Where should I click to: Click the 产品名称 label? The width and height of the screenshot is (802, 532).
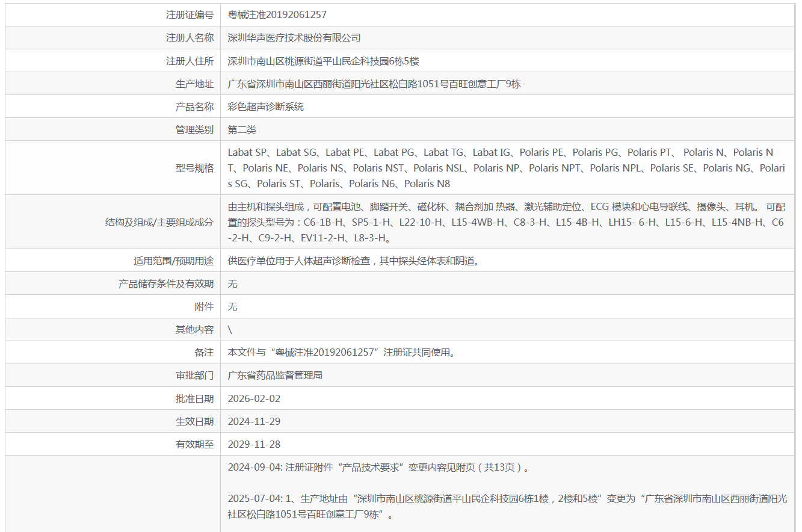(x=194, y=107)
